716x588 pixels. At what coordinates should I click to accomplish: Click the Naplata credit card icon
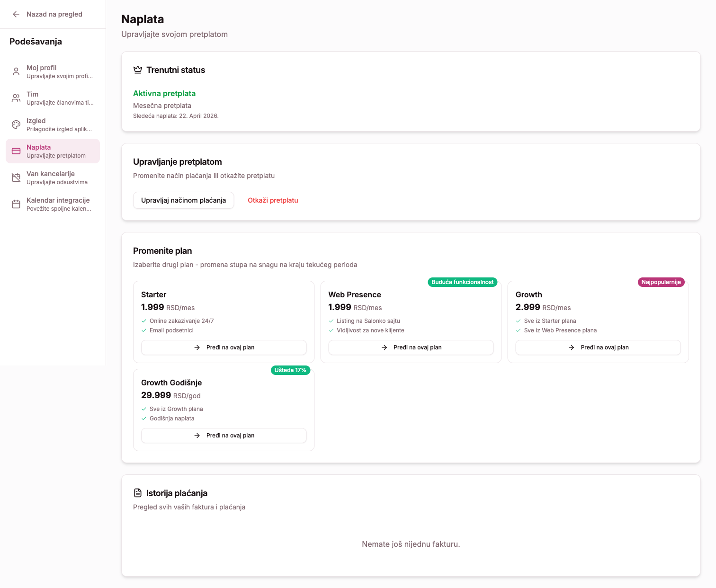tap(16, 151)
